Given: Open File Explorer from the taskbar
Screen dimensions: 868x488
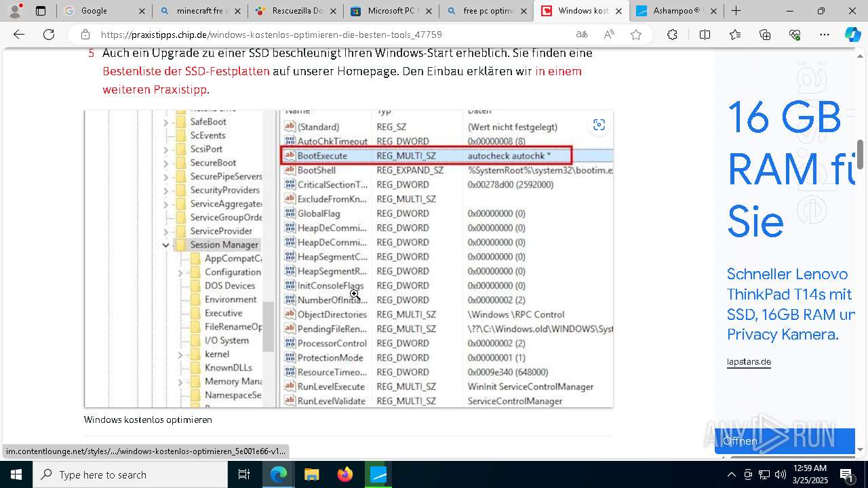Looking at the screenshot, I should (311, 474).
